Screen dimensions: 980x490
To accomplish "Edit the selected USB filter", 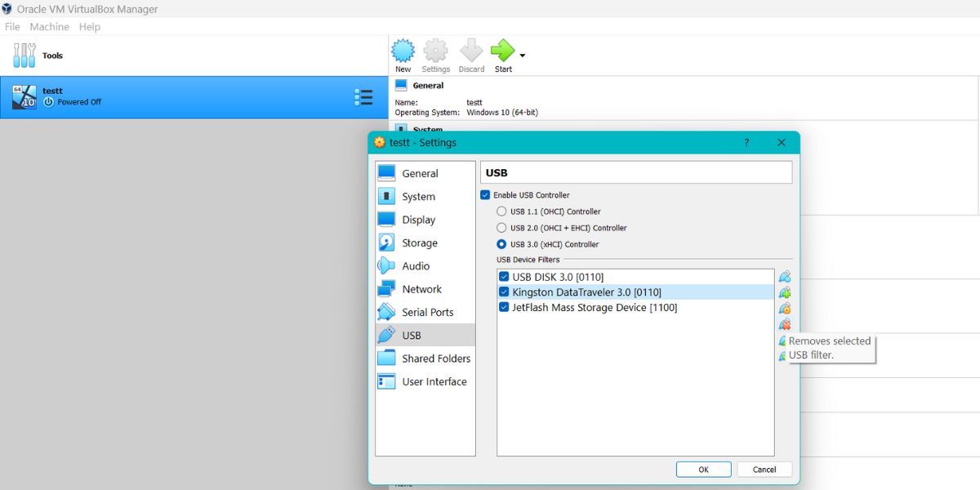I will pos(785,308).
